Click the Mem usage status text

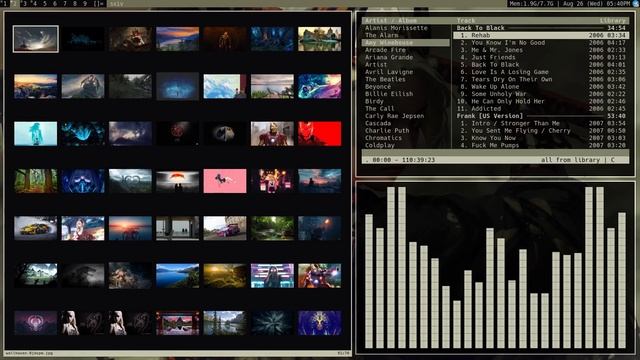click(x=532, y=3)
